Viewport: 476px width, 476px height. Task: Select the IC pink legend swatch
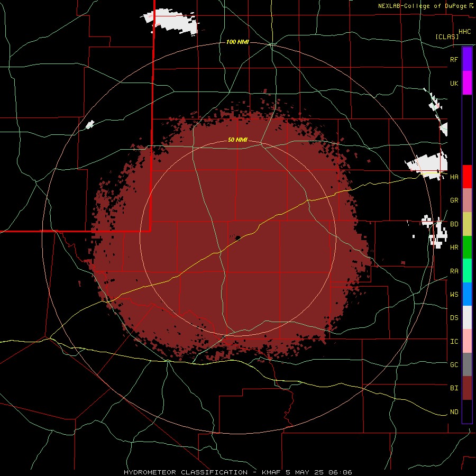pos(467,341)
